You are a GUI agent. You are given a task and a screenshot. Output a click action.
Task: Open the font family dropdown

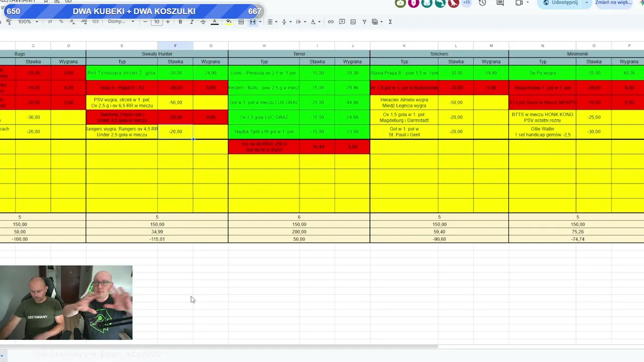[121, 22]
